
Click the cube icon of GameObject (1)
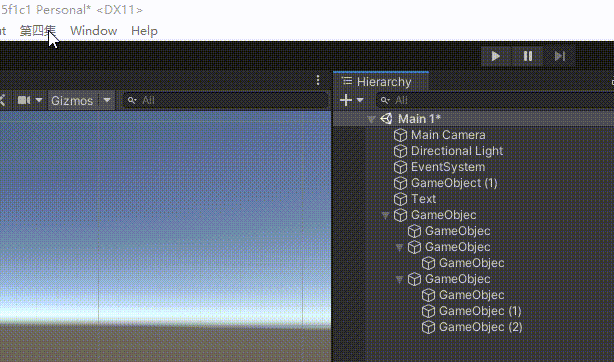pyautogui.click(x=400, y=183)
